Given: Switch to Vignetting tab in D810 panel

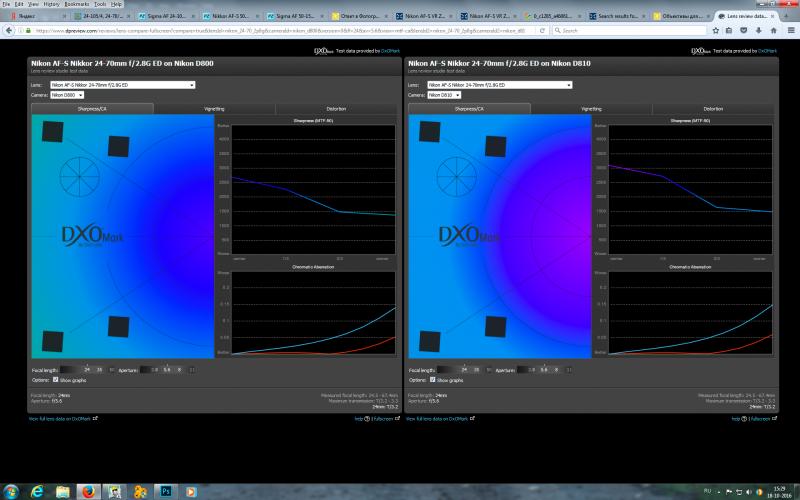Looking at the screenshot, I should [591, 109].
